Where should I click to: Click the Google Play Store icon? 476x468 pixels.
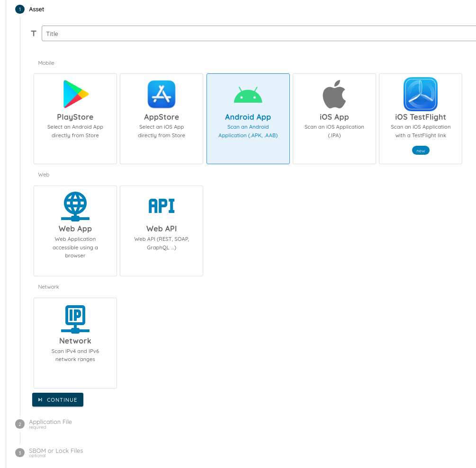coord(76,94)
